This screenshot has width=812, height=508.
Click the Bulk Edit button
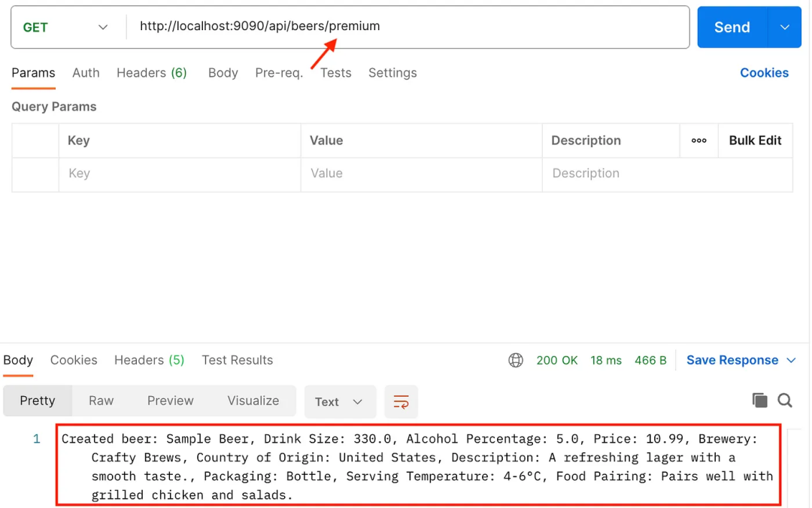click(755, 141)
